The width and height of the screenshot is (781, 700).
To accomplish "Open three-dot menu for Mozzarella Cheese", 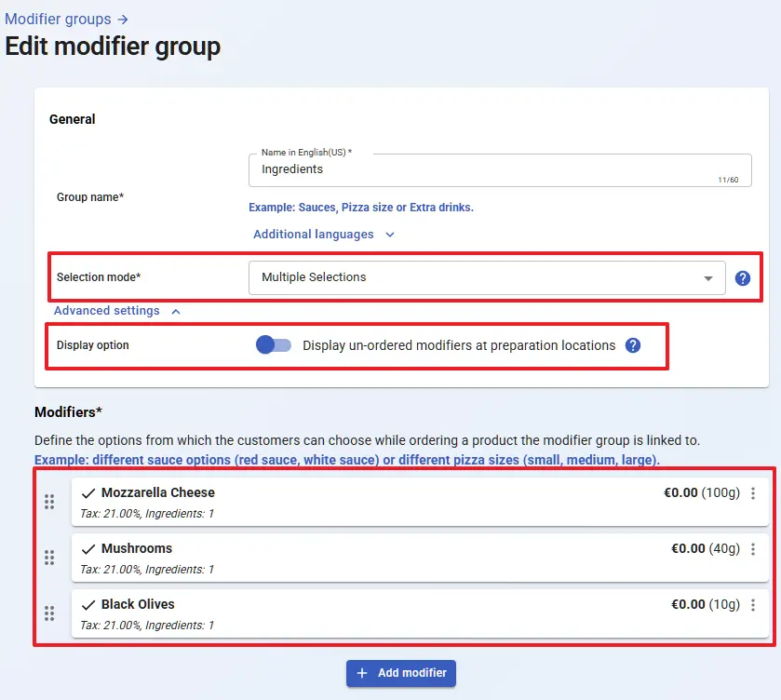I will click(x=753, y=493).
